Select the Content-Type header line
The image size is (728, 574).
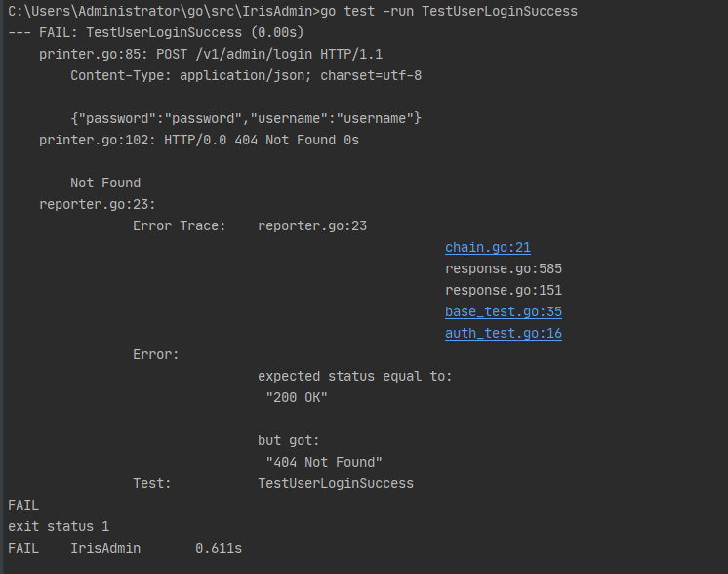(246, 75)
